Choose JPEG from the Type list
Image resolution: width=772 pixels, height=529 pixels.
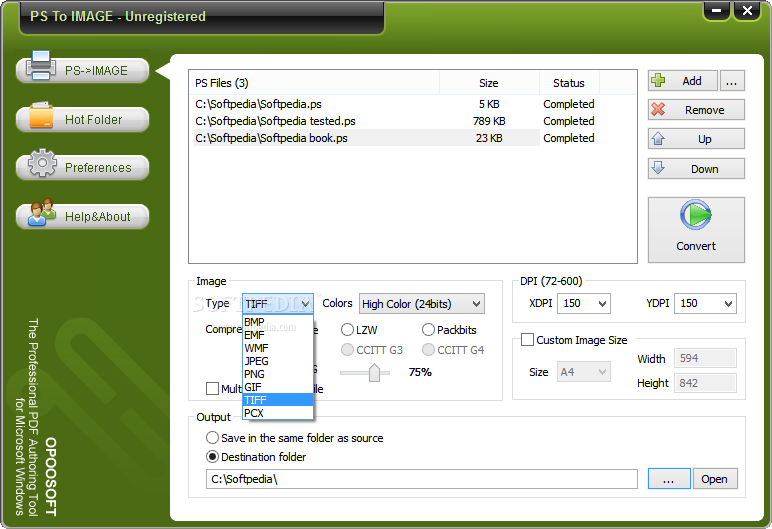pyautogui.click(x=278, y=361)
